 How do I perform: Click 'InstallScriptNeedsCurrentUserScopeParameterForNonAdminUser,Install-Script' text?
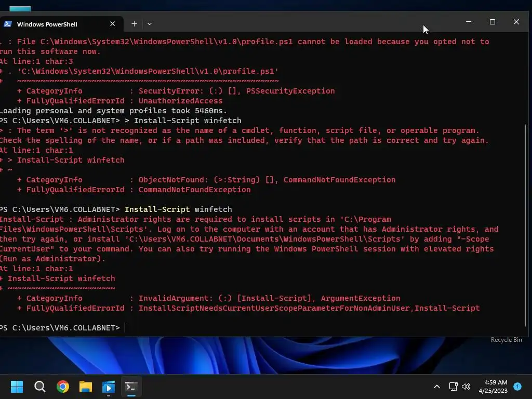[309, 308]
